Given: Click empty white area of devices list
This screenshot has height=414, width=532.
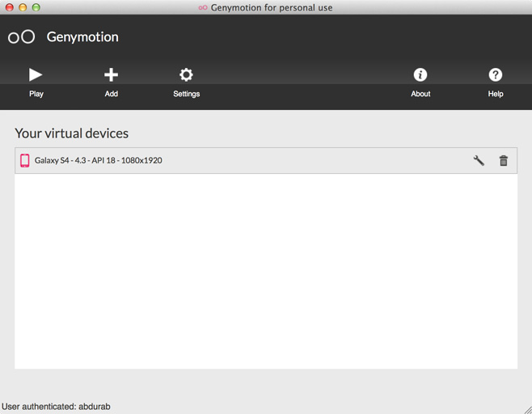Looking at the screenshot, I should (266, 271).
